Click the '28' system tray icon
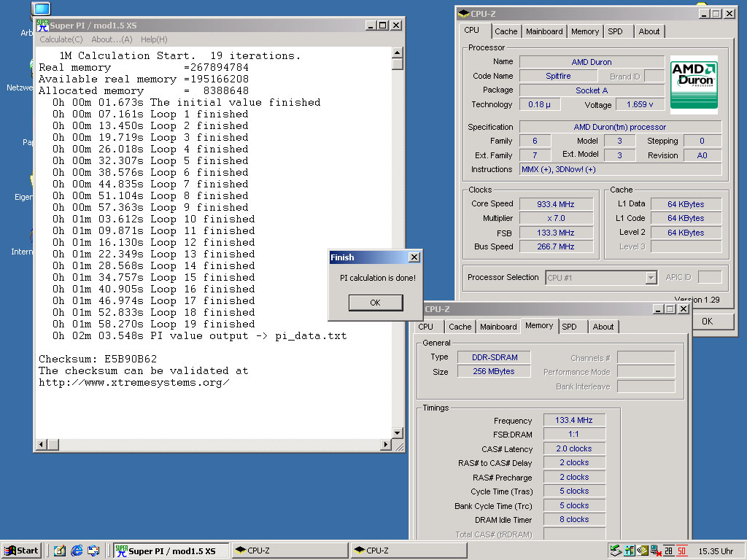Screen dimensions: 747x560 [x=668, y=551]
